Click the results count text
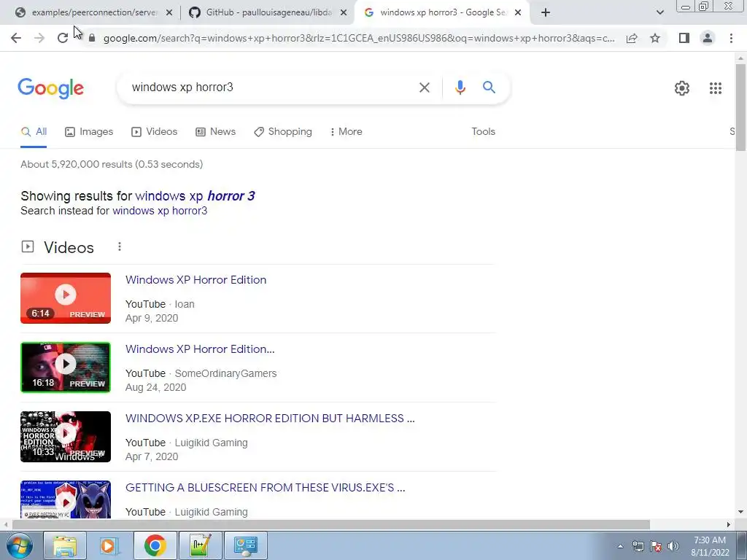747x560 pixels. 112,164
